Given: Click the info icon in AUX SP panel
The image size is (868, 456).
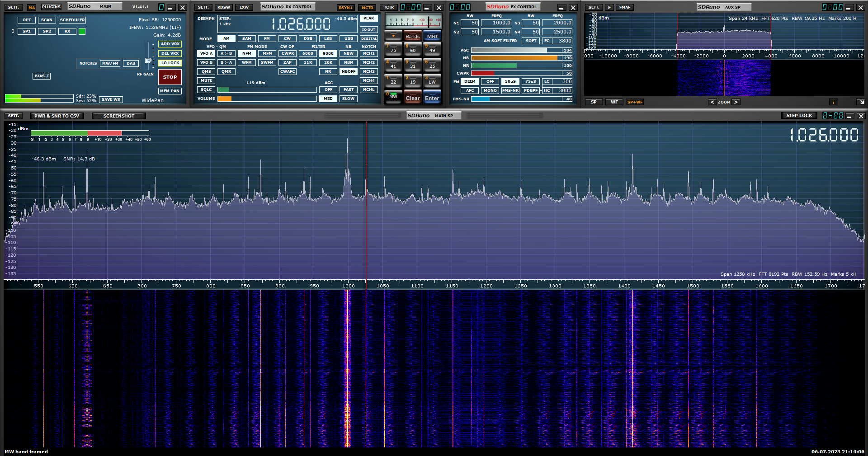Looking at the screenshot, I should pyautogui.click(x=833, y=102).
